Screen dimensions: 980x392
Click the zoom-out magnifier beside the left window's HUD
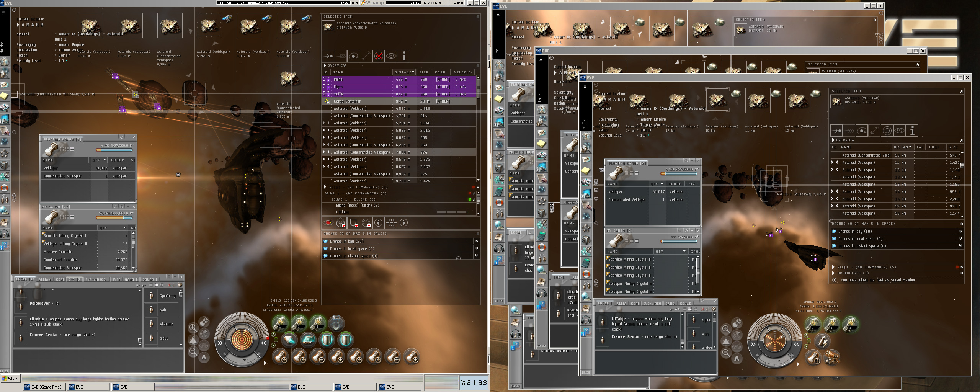(193, 351)
